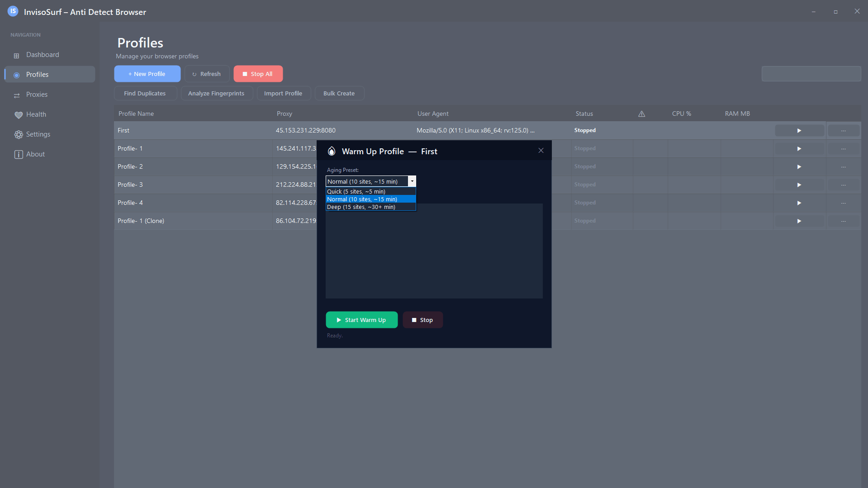Sort by RAM MB column header
868x488 pixels.
pos(737,114)
